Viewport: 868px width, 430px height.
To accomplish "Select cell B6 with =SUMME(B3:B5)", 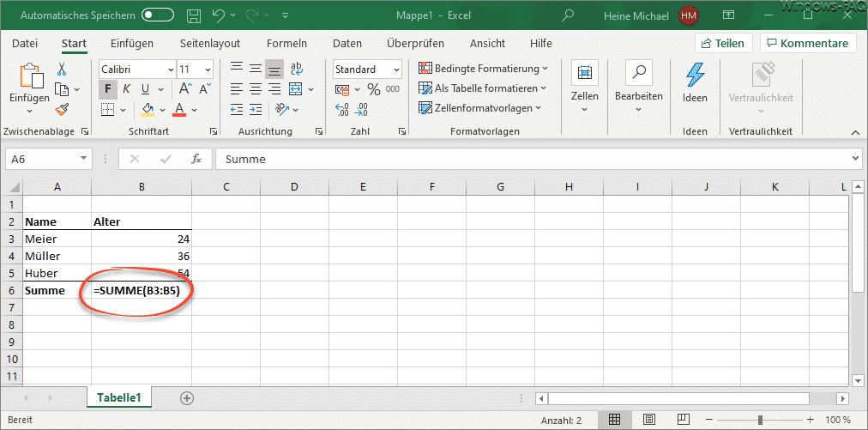I will click(142, 290).
